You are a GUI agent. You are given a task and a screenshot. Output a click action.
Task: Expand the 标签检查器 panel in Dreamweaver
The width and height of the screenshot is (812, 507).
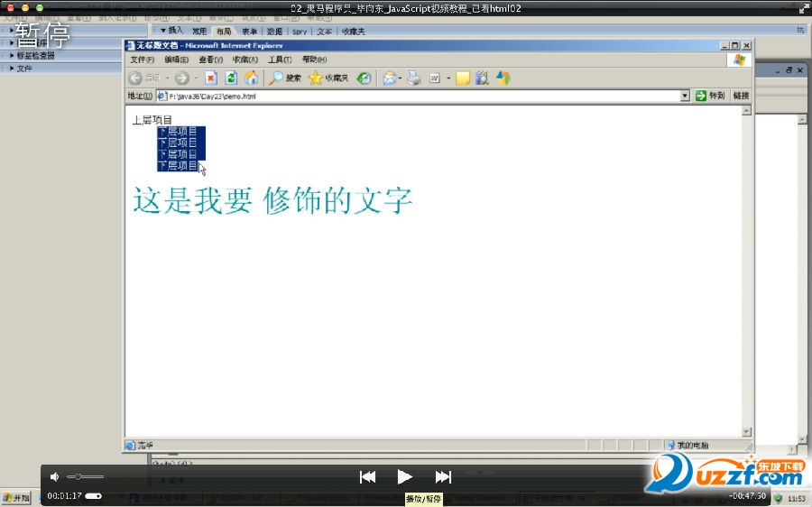pos(12,55)
